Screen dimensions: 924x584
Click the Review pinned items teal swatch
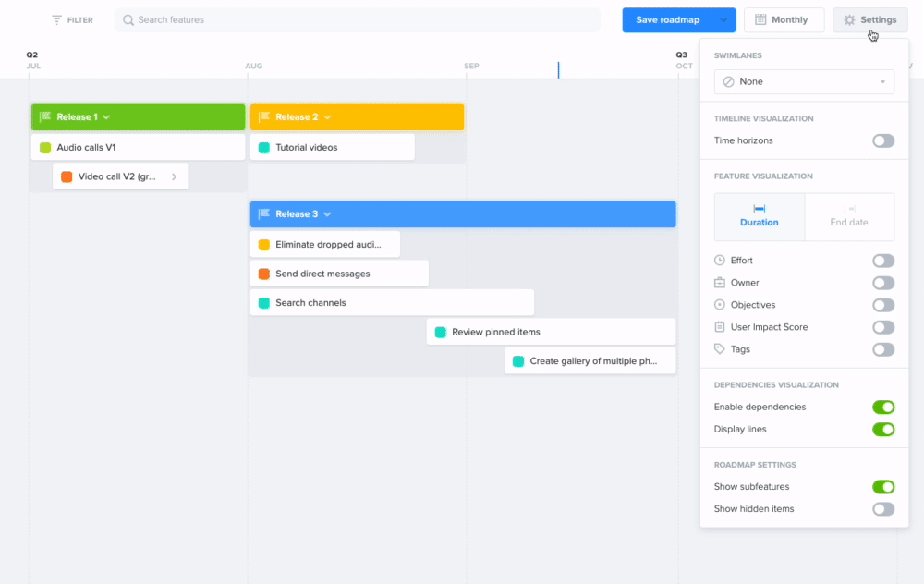(440, 332)
